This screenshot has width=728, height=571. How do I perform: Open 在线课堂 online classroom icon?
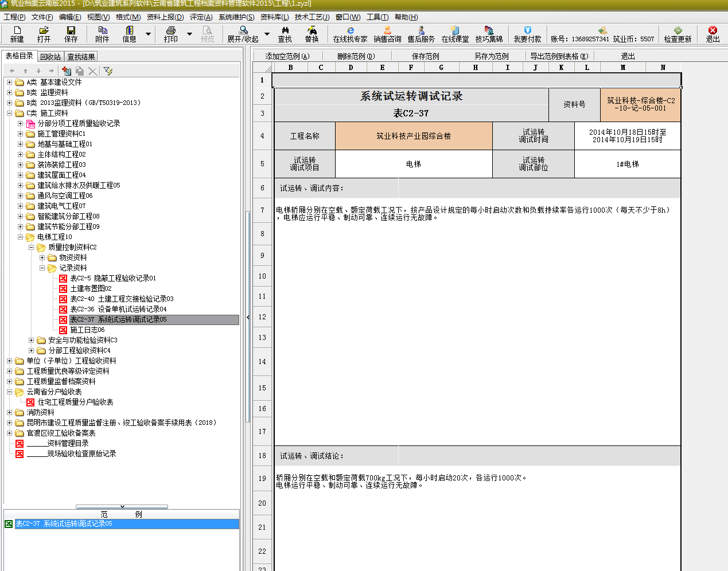click(x=455, y=34)
